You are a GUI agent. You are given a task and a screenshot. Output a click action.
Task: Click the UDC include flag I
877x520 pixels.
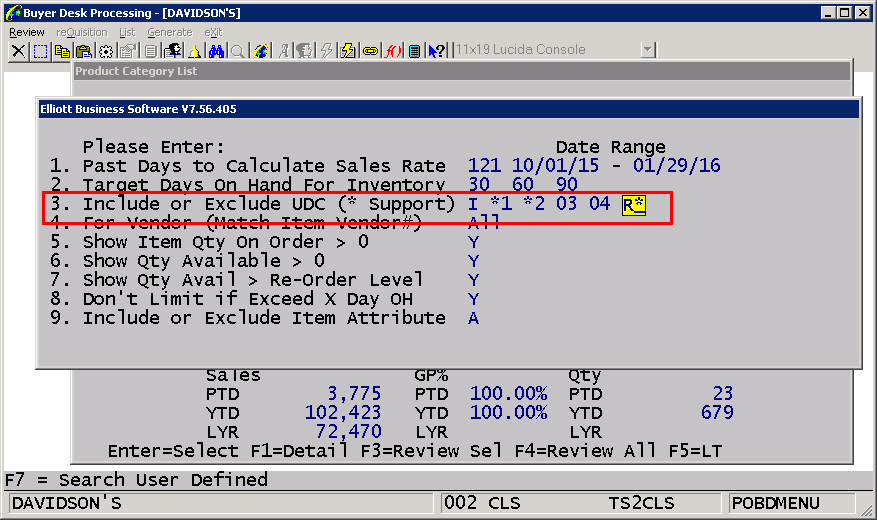473,204
